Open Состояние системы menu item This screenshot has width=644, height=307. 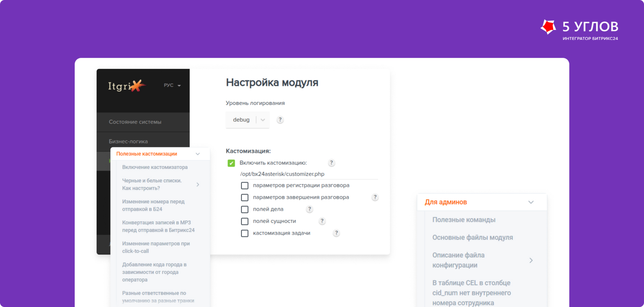pos(143,122)
